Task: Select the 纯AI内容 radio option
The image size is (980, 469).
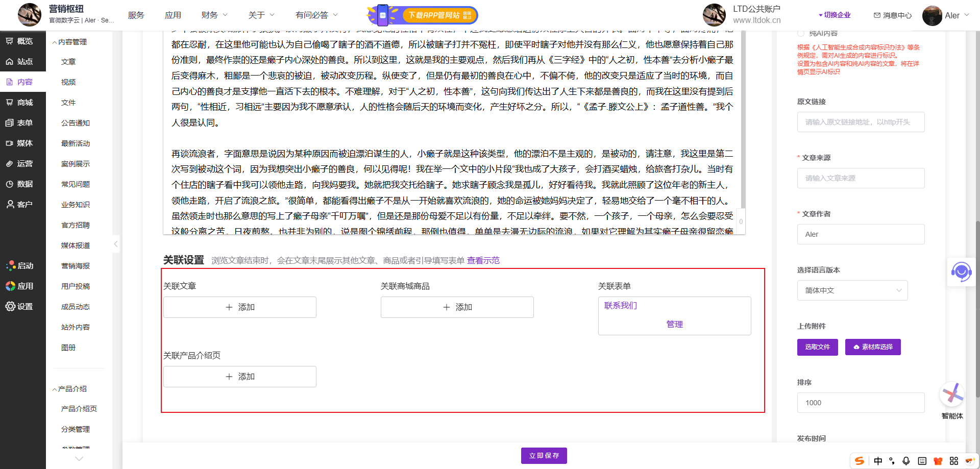Action: pos(801,33)
